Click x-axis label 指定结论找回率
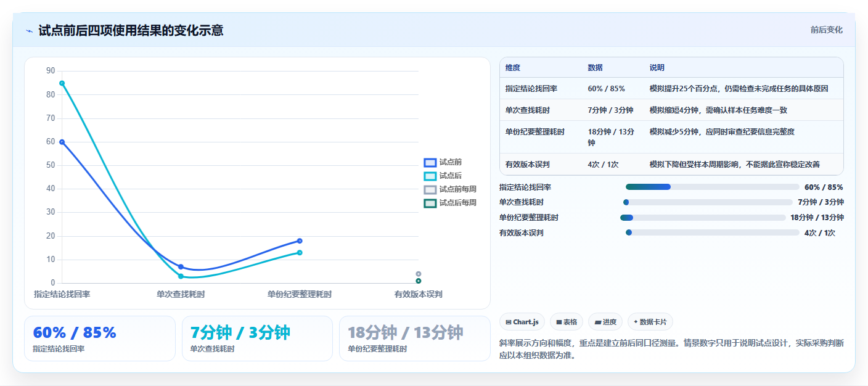 62,295
